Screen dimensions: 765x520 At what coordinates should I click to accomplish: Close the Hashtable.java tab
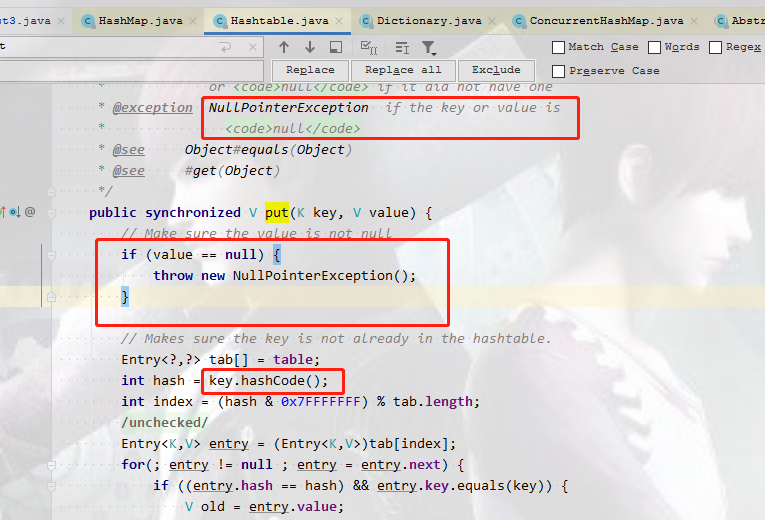pyautogui.click(x=339, y=21)
